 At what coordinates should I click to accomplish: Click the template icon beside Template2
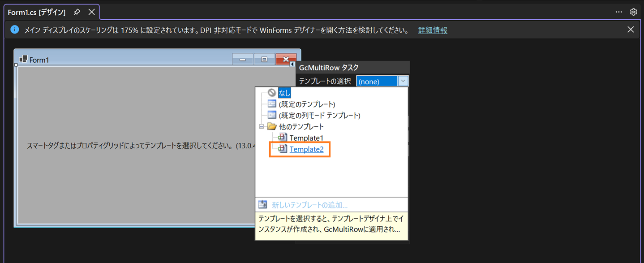(x=283, y=149)
